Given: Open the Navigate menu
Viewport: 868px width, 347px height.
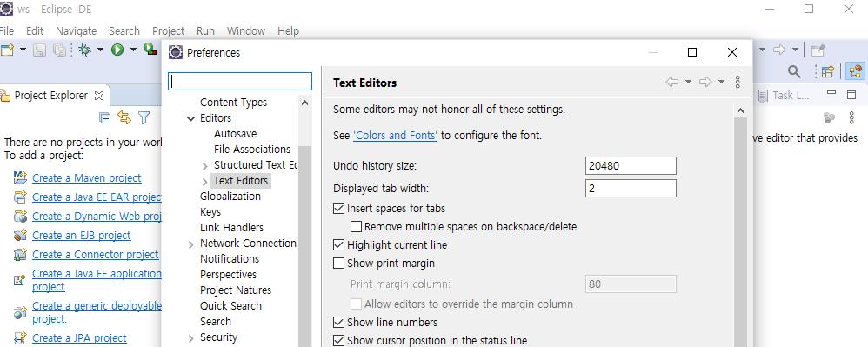Looking at the screenshot, I should click(x=76, y=31).
